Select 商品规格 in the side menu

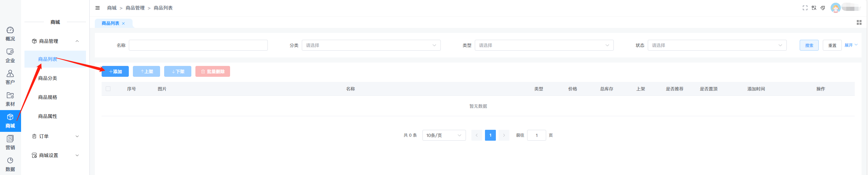pos(48,97)
